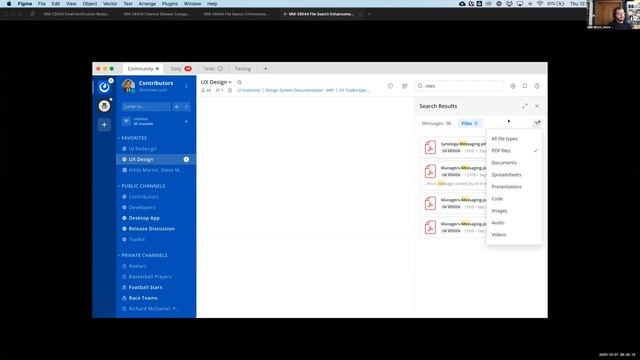640x360 pixels.
Task: Switch to the Tests tab
Action: coord(213,69)
